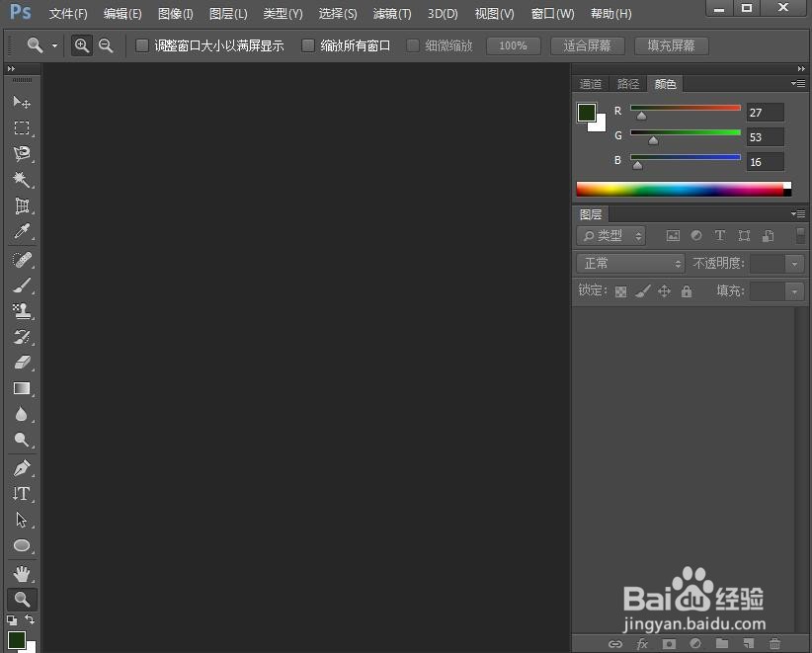Toggle shape layer filter icon
Viewport: 812px width, 653px height.
click(x=744, y=236)
